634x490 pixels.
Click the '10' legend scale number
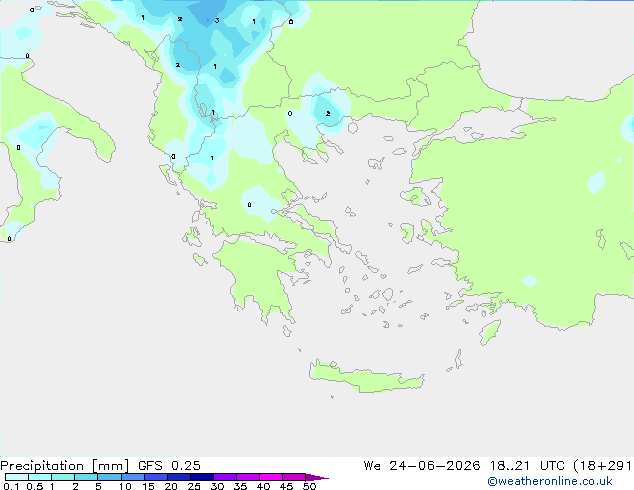[x=125, y=486]
